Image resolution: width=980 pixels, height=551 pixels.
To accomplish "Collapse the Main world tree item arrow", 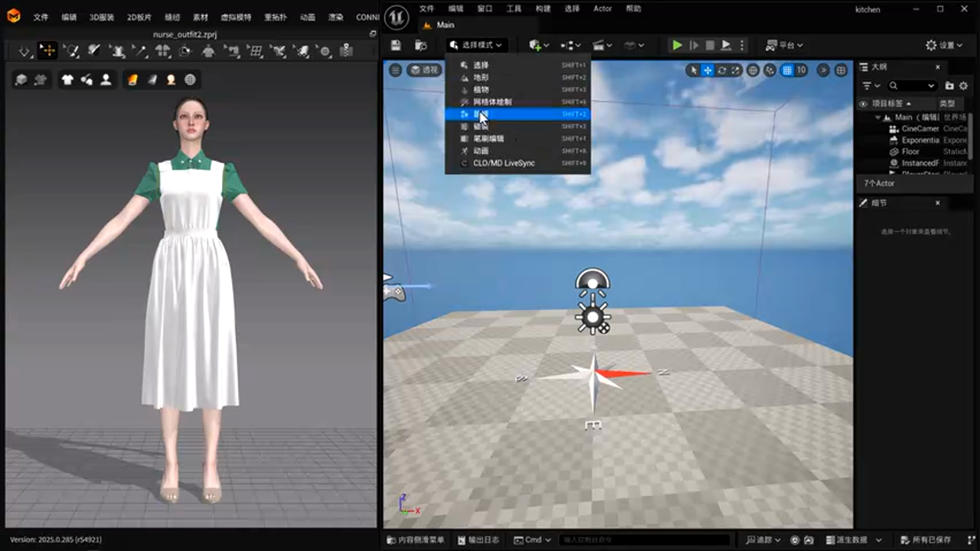I will click(876, 116).
